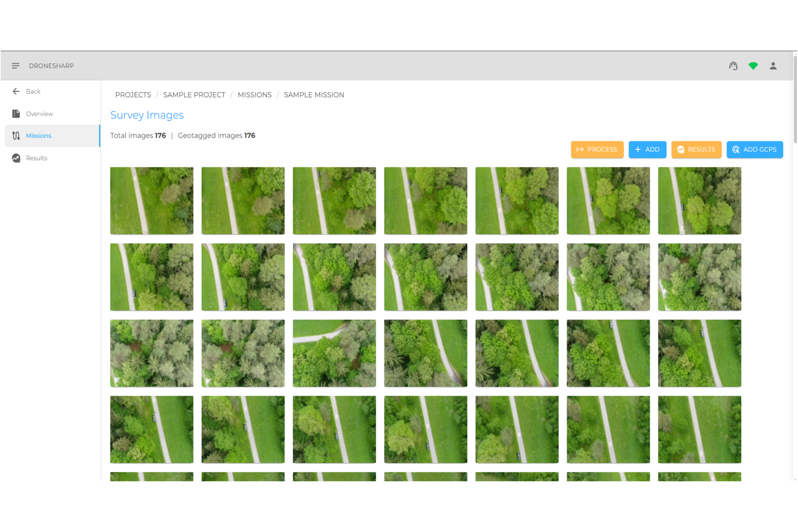Open last thumbnail in the second row
Screen dimensions: 798x532
(700, 277)
